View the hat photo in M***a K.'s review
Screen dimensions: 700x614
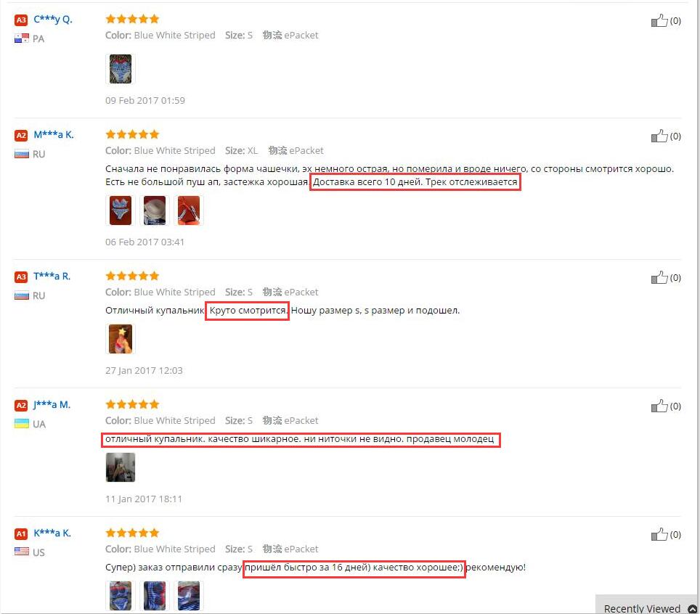pos(155,210)
